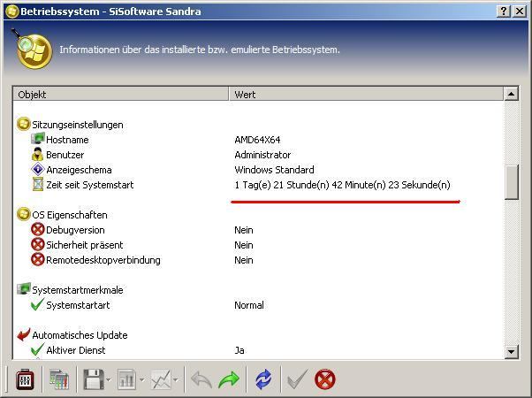Click the green forward arrow icon
The height and width of the screenshot is (398, 532).
click(x=229, y=379)
